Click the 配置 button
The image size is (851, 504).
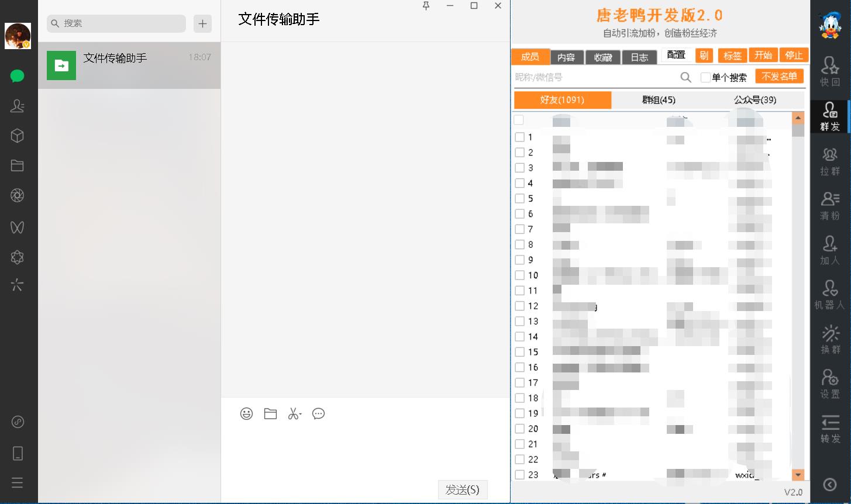click(676, 55)
